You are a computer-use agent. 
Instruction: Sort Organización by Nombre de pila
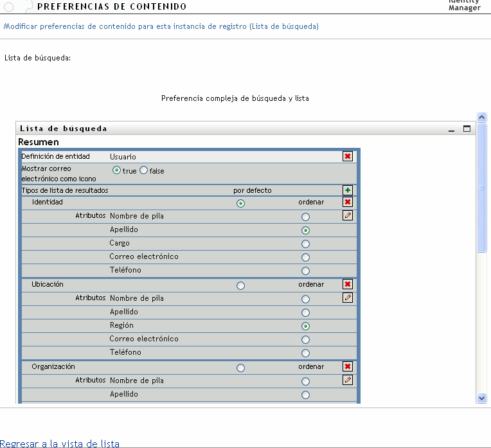click(x=306, y=381)
